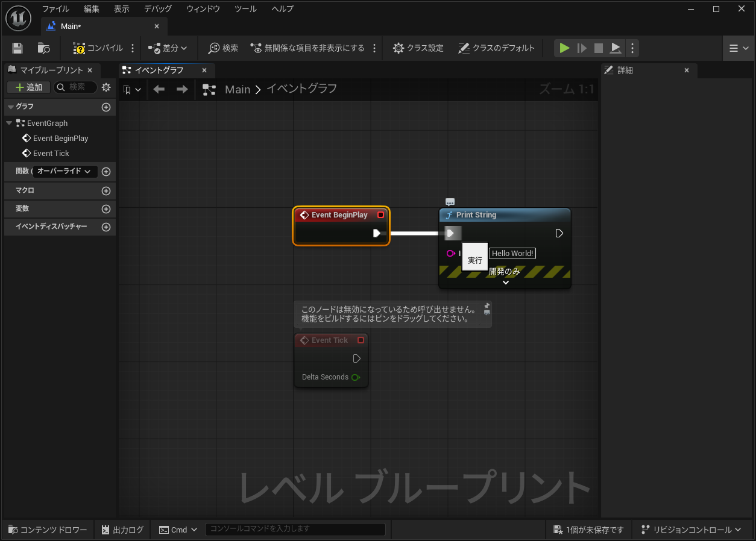Open クラスのデフォルト class defaults
756x541 pixels.
tap(496, 48)
